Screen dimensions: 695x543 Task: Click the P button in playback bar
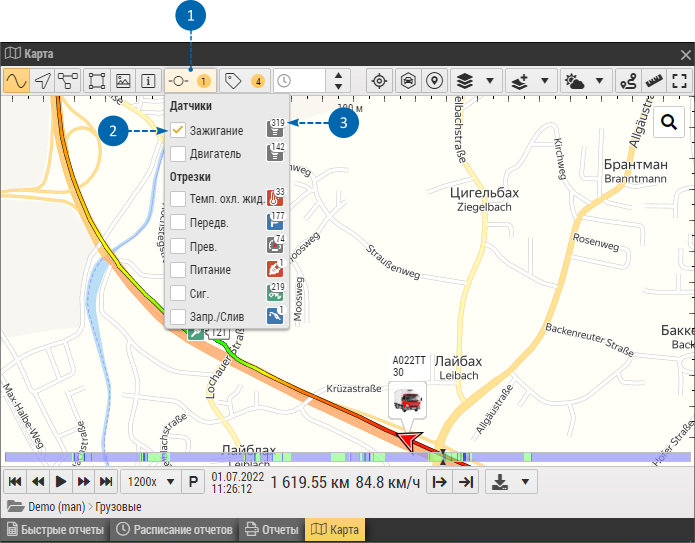193,482
